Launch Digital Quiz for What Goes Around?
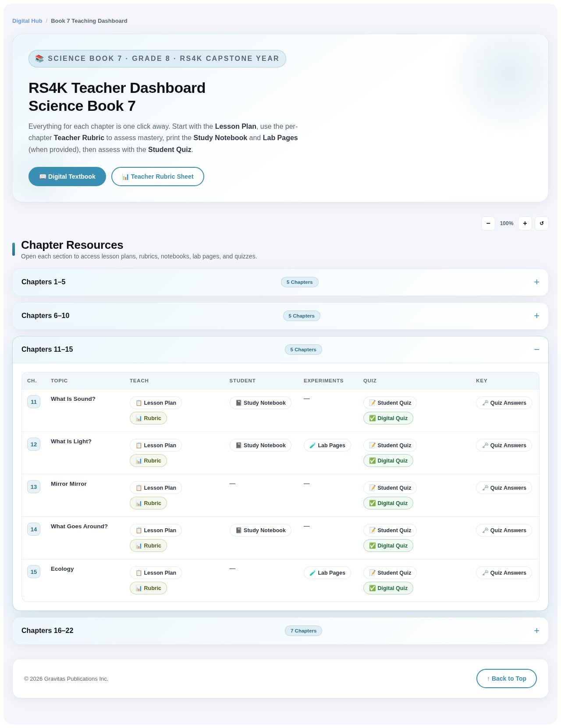The image size is (561, 728). [388, 546]
